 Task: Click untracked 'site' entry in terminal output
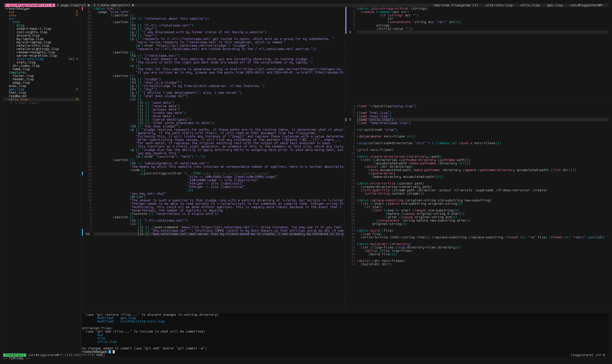click(x=101, y=338)
